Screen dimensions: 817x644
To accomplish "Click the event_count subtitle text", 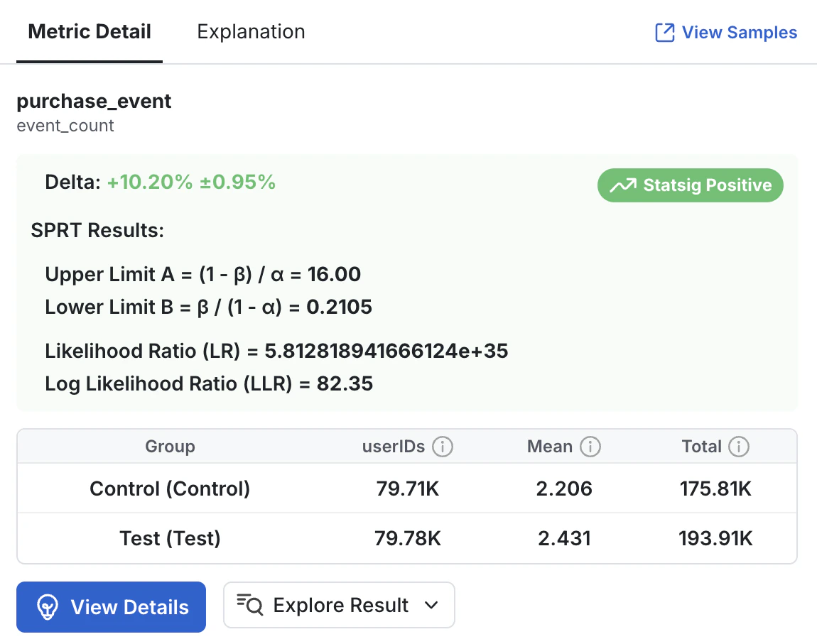I will point(65,126).
